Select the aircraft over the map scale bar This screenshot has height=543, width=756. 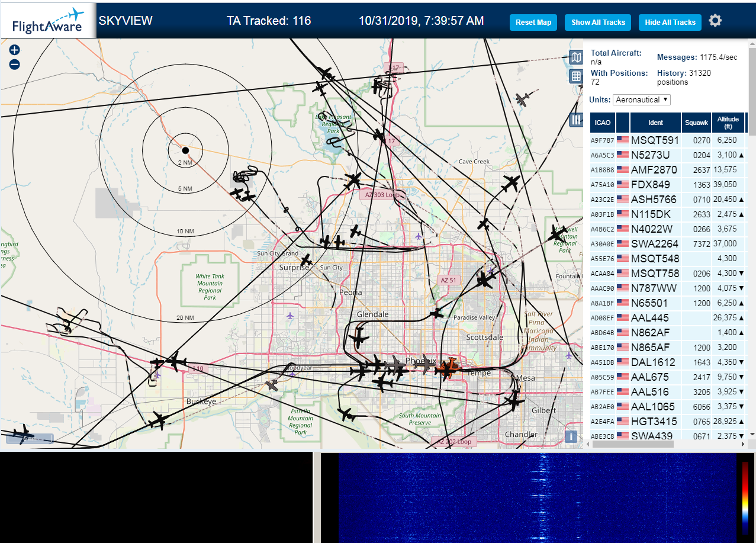click(x=24, y=433)
